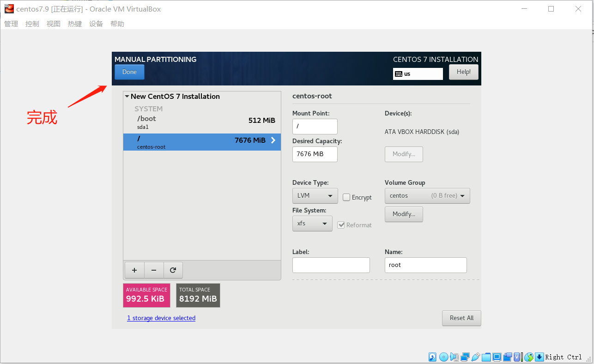This screenshot has height=364, width=594.
Task: Click the AVAILABLE SPACE 992.5 KiB box
Action: click(x=146, y=295)
